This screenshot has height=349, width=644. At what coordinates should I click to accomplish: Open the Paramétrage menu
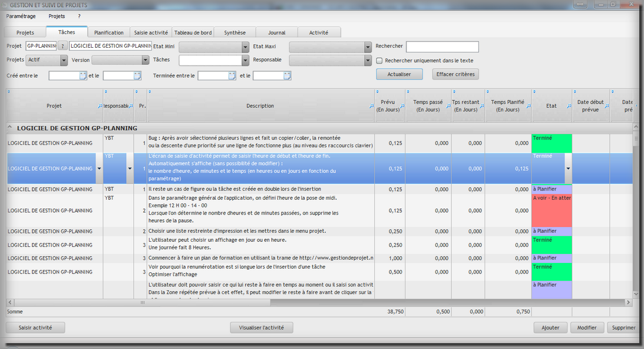(21, 17)
